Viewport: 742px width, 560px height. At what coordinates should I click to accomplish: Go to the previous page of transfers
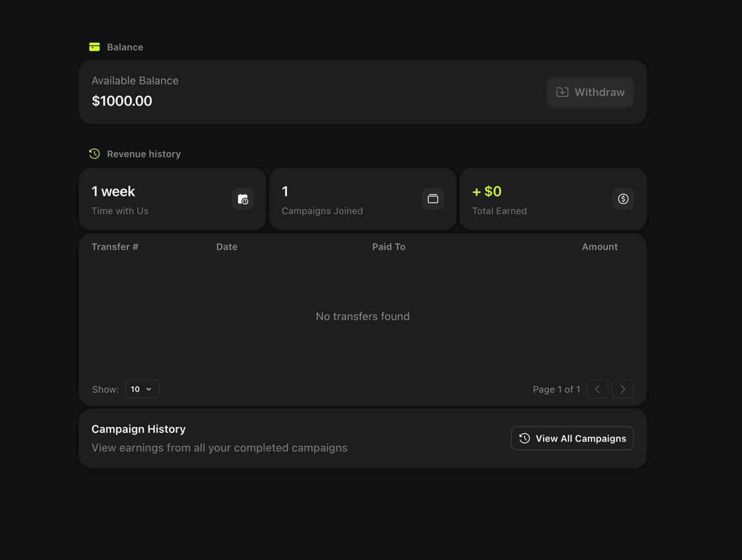point(597,389)
